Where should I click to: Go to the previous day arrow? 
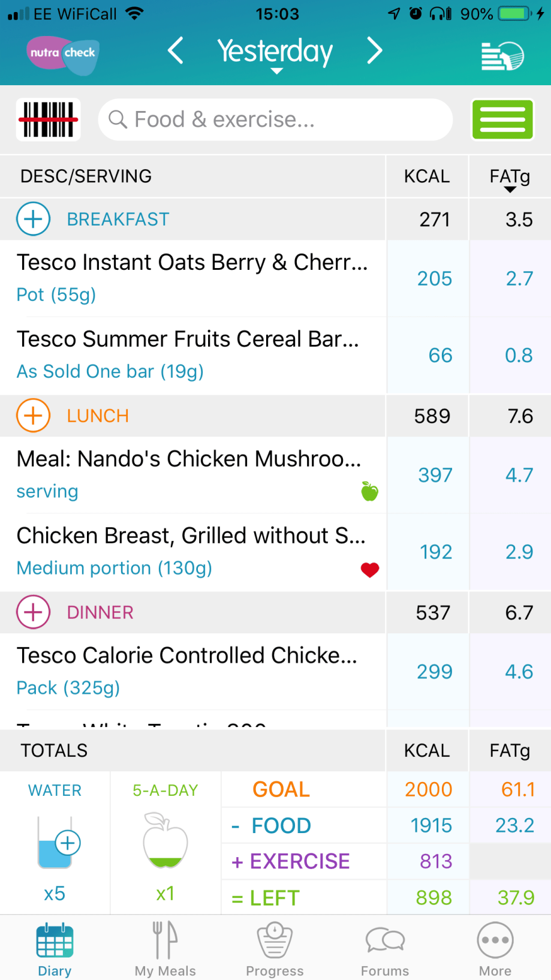click(175, 51)
